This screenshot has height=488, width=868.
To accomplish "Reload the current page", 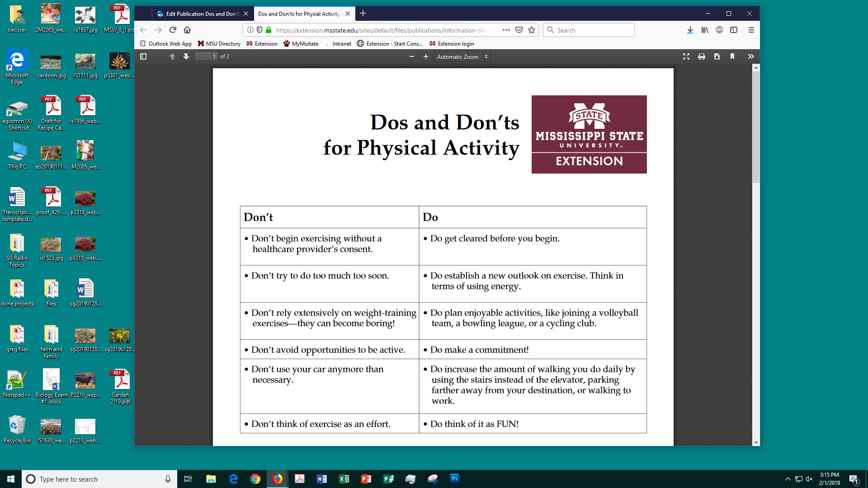I will (173, 30).
